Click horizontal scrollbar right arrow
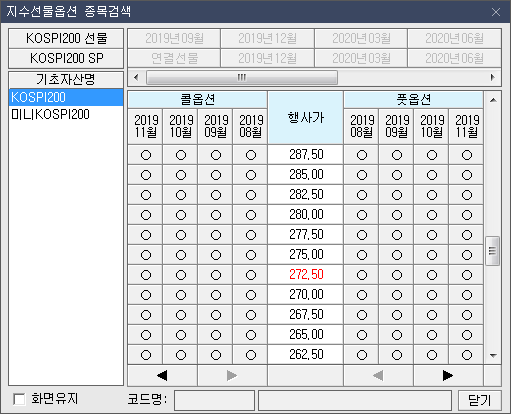The height and width of the screenshot is (414, 511). [493, 78]
